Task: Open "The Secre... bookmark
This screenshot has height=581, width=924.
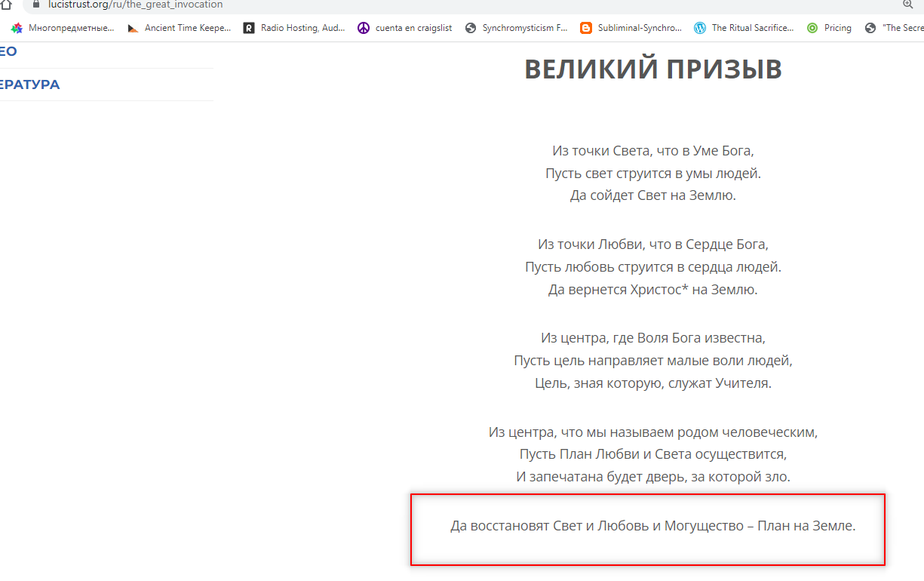Action: [x=895, y=28]
